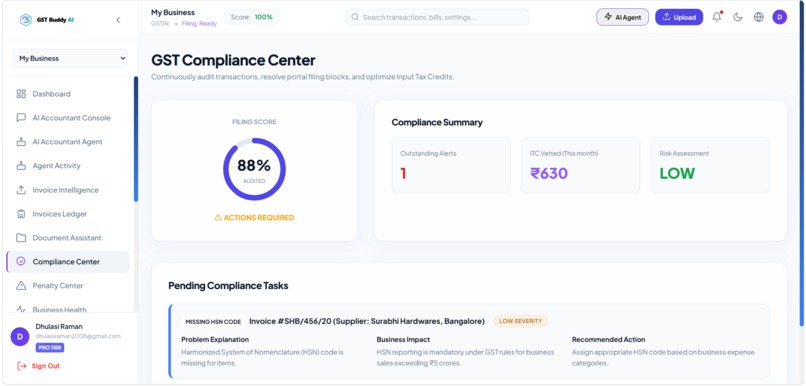Viewport: 806px width, 386px height.
Task: Open notifications via bell icon
Action: click(x=717, y=17)
